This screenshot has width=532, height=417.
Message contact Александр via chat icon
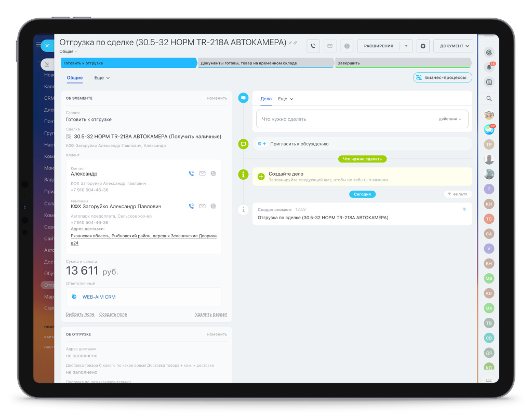point(213,173)
